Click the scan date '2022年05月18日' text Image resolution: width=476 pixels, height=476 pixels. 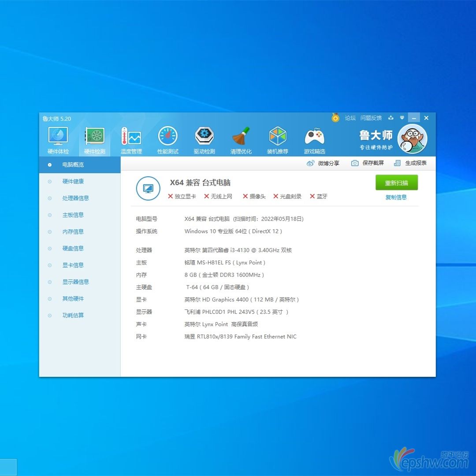click(x=281, y=219)
